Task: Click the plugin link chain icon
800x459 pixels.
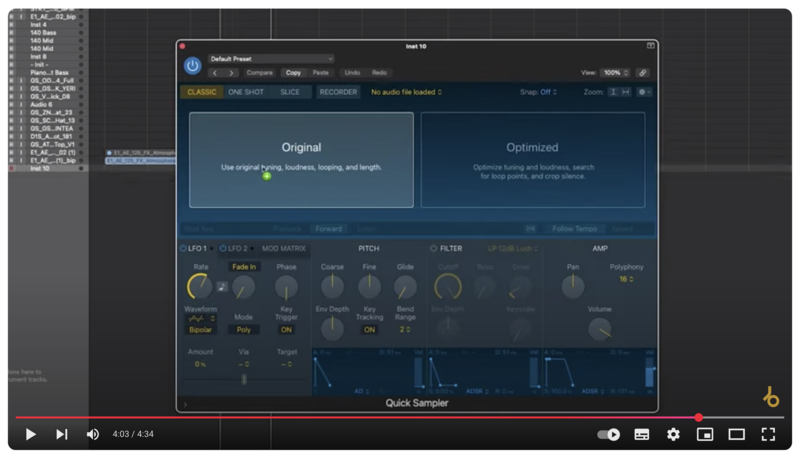Action: coord(643,73)
